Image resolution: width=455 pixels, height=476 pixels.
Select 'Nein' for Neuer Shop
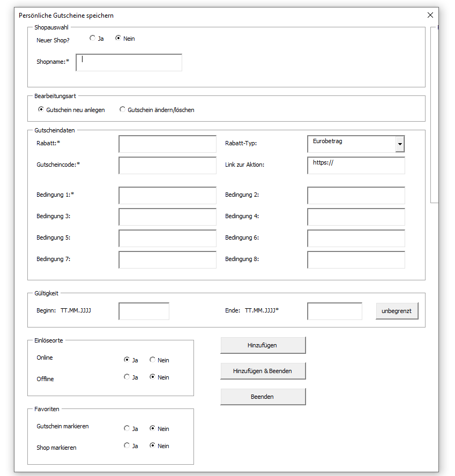(x=118, y=39)
